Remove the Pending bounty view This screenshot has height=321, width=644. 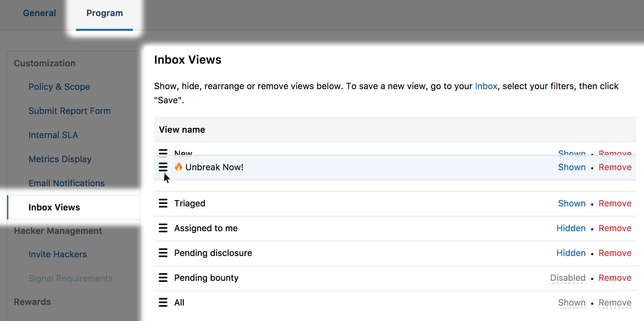point(615,278)
